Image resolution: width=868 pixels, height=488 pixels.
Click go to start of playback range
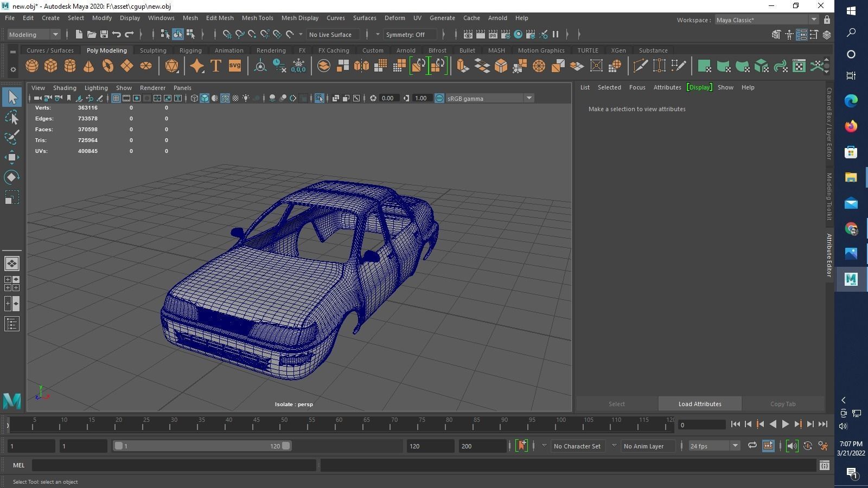click(735, 425)
